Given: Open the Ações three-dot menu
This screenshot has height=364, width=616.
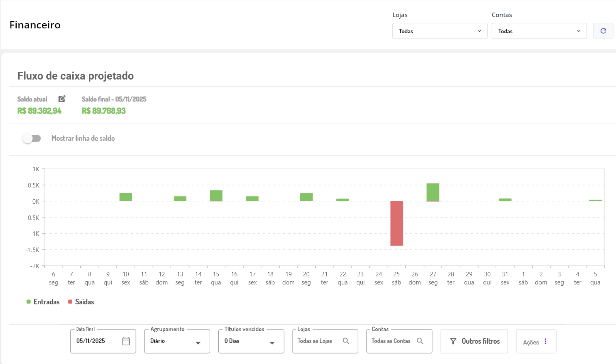Looking at the screenshot, I should pyautogui.click(x=545, y=342).
